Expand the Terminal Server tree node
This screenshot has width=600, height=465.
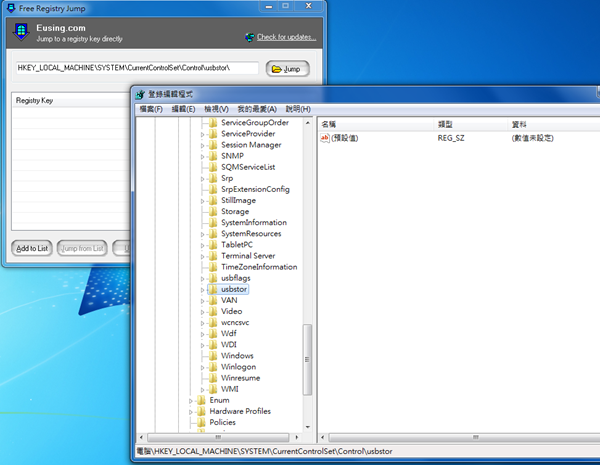(202, 256)
